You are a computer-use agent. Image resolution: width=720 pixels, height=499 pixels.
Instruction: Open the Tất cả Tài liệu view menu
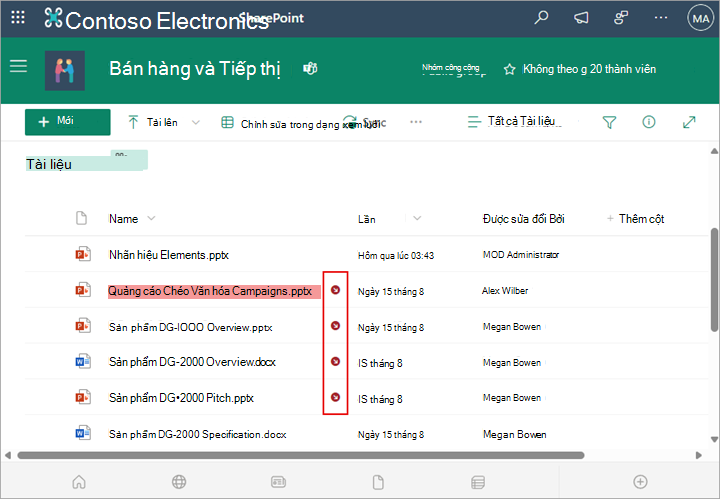pyautogui.click(x=512, y=122)
